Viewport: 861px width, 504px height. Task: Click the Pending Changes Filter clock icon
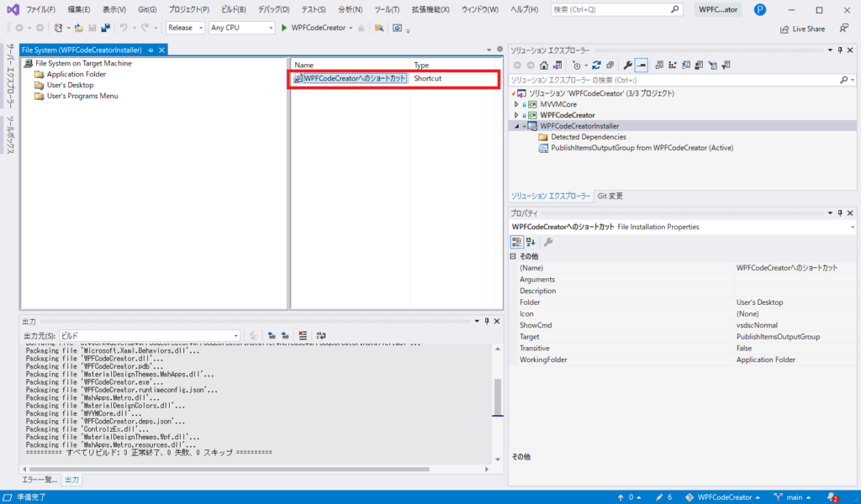[576, 66]
